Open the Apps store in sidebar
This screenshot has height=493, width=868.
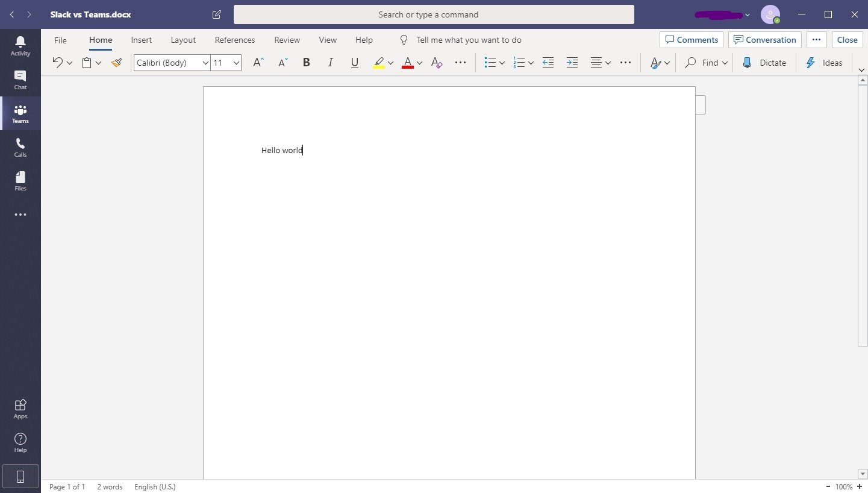(20, 409)
